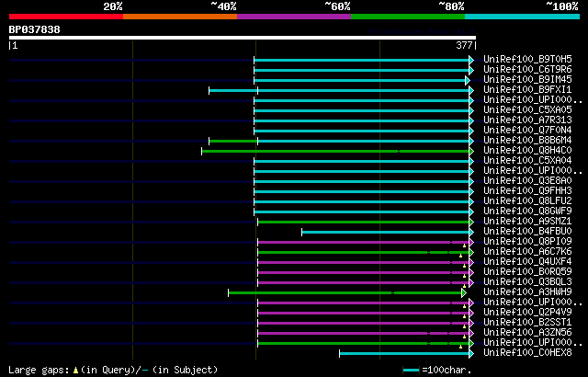Select the BP037838 query name

click(35, 29)
